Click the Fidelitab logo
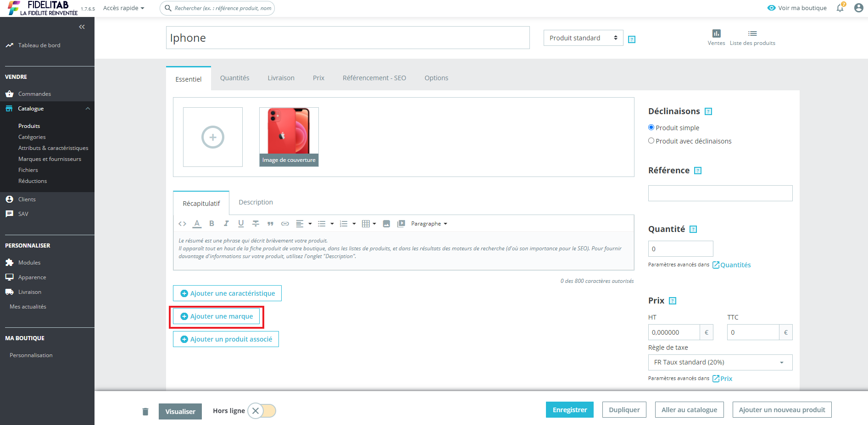868x425 pixels. [42, 8]
